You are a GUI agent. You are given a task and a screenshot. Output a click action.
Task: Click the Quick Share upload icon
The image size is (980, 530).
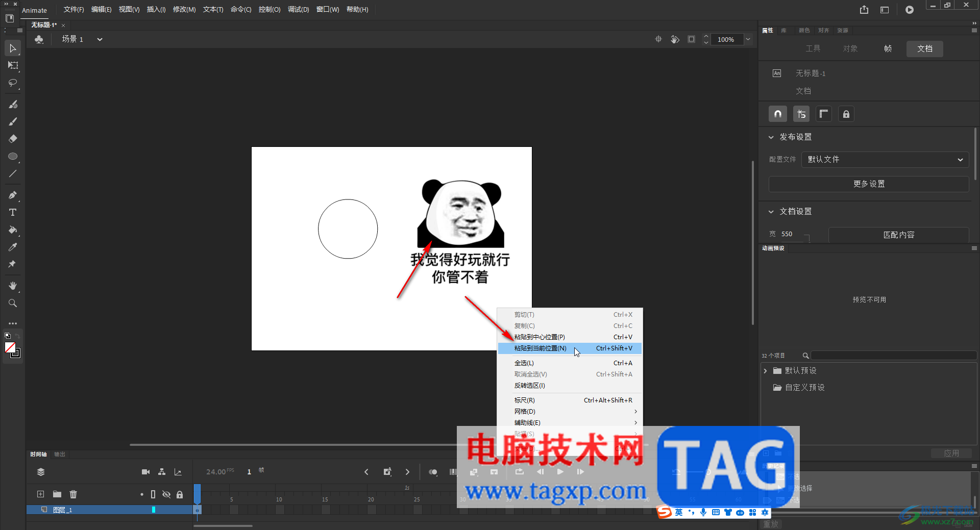[x=864, y=10]
